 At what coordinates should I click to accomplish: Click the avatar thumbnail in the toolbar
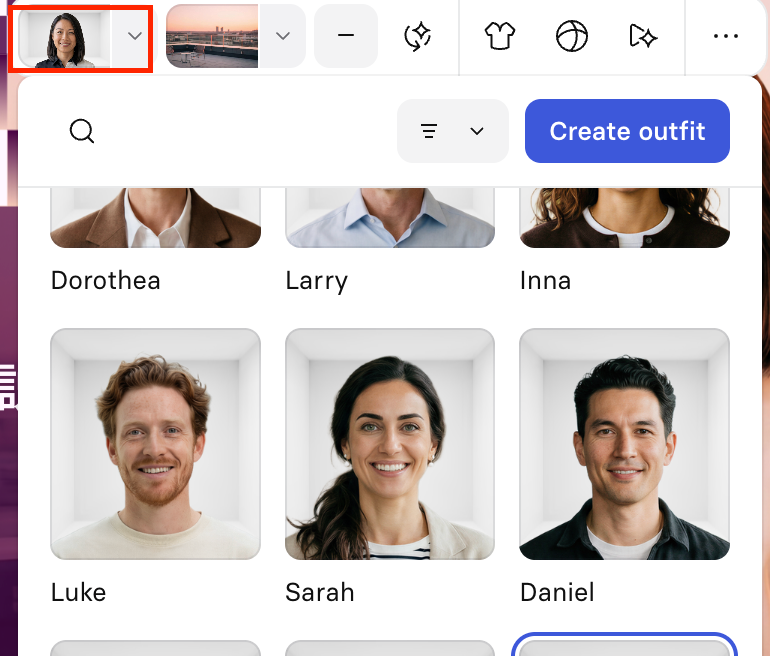point(64,38)
